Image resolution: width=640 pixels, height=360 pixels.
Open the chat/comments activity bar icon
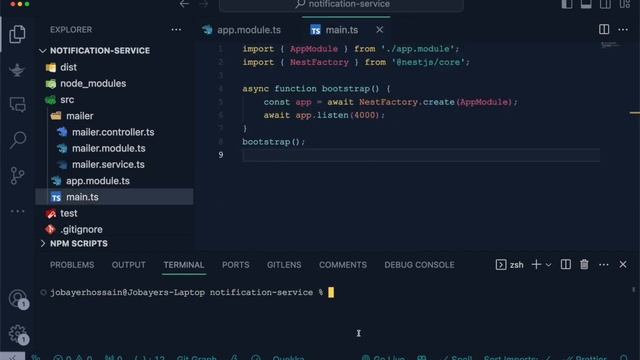tap(18, 104)
